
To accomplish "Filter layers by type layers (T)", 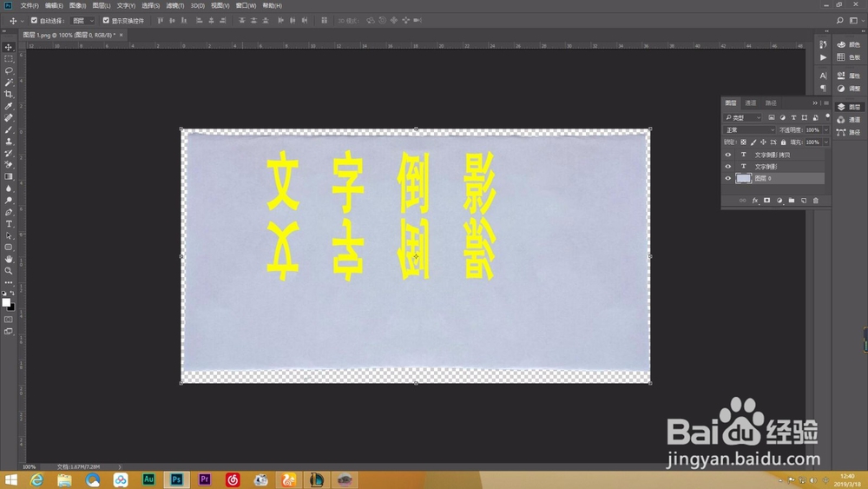I will (x=793, y=117).
